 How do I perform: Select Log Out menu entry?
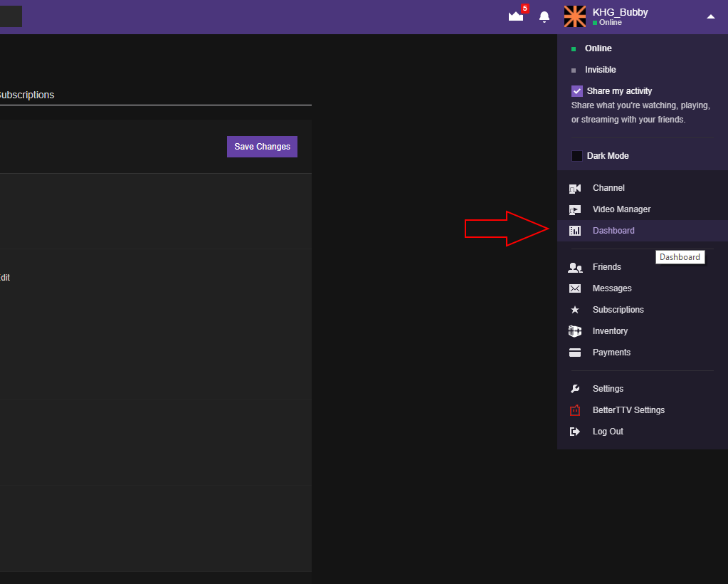tap(643, 432)
